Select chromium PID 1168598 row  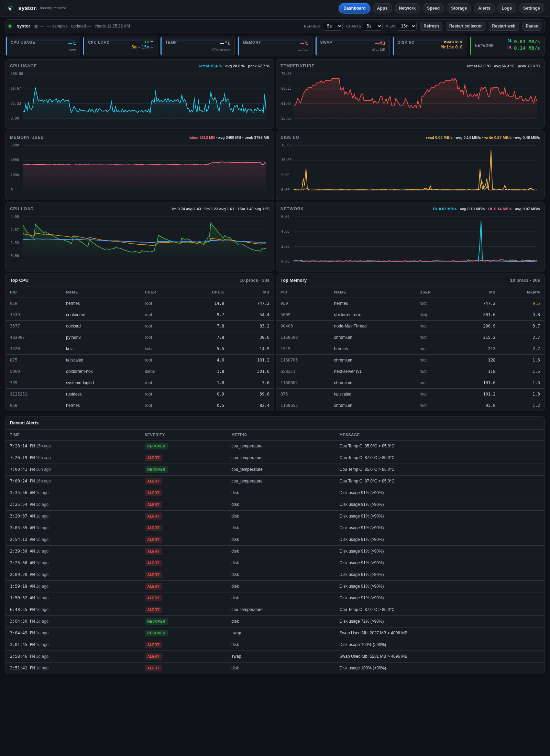[410, 337]
